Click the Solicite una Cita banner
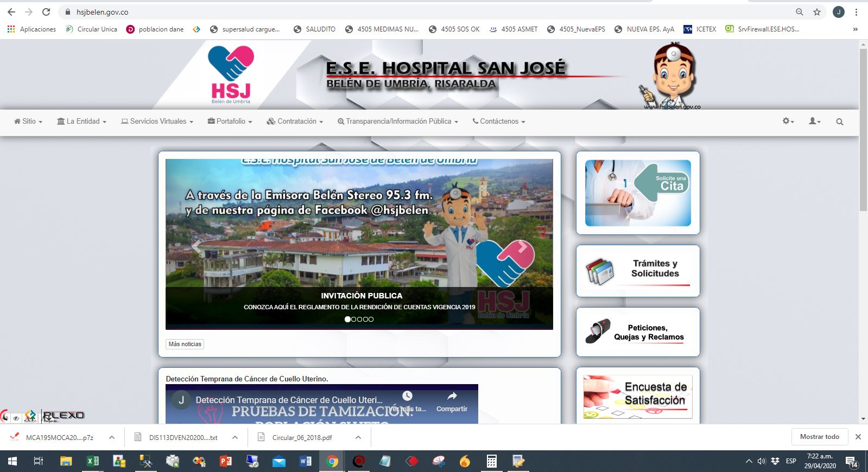The width and height of the screenshot is (868, 472). click(x=638, y=193)
